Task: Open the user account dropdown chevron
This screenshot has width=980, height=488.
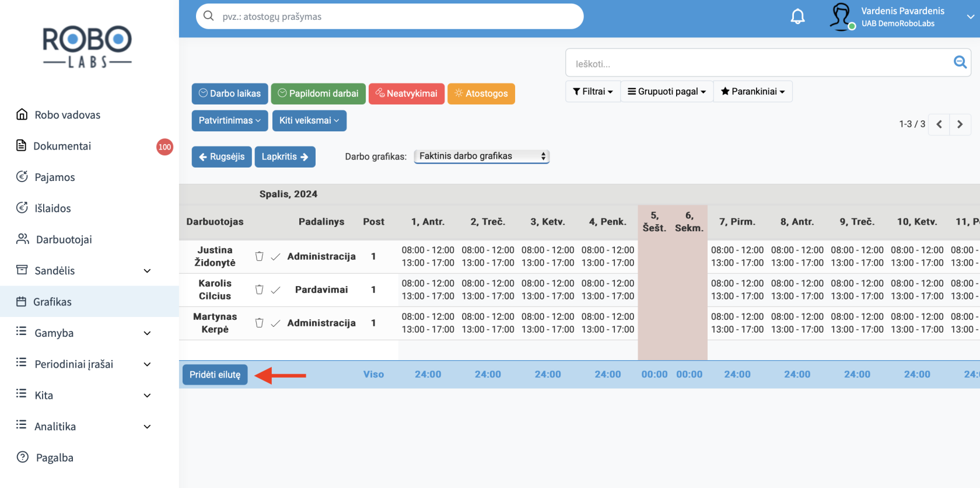Action: click(x=970, y=17)
